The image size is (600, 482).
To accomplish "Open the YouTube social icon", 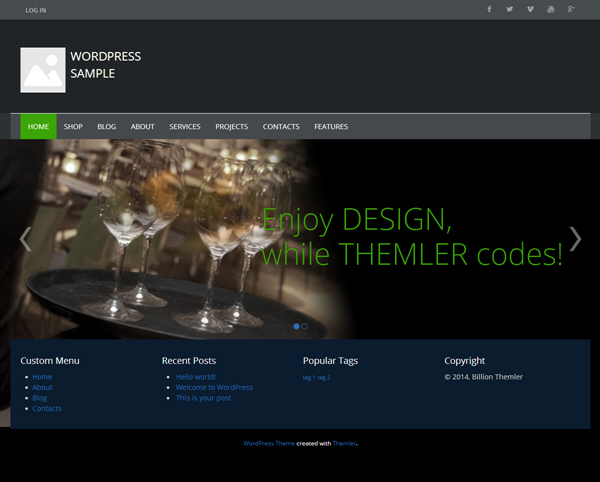I will click(550, 10).
